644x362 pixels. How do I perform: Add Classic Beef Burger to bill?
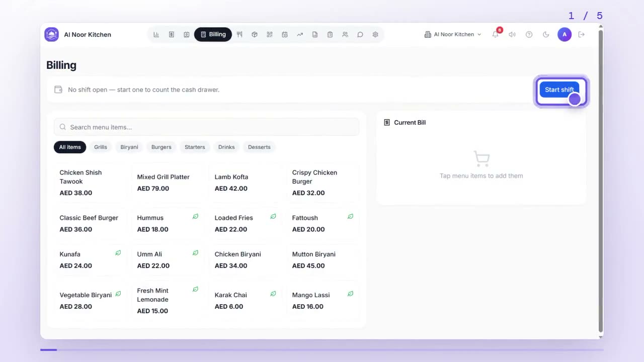(91, 223)
